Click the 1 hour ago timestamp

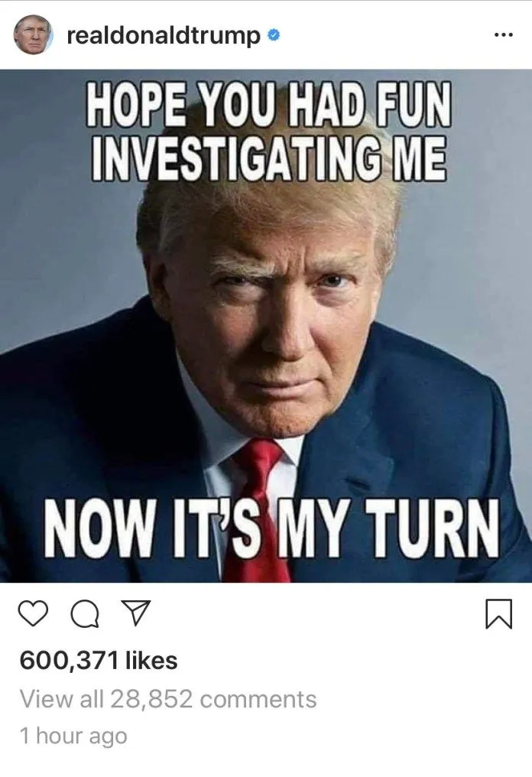73,736
